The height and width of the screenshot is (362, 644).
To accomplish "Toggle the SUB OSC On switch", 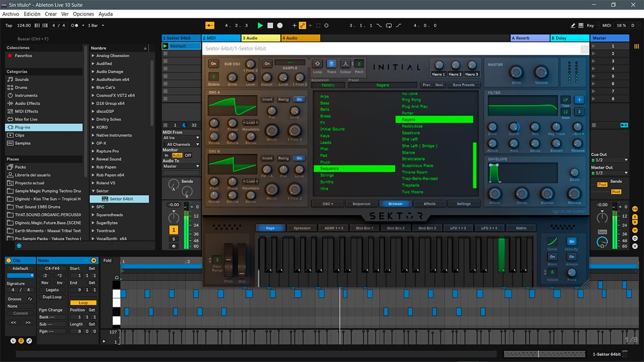I will 213,64.
